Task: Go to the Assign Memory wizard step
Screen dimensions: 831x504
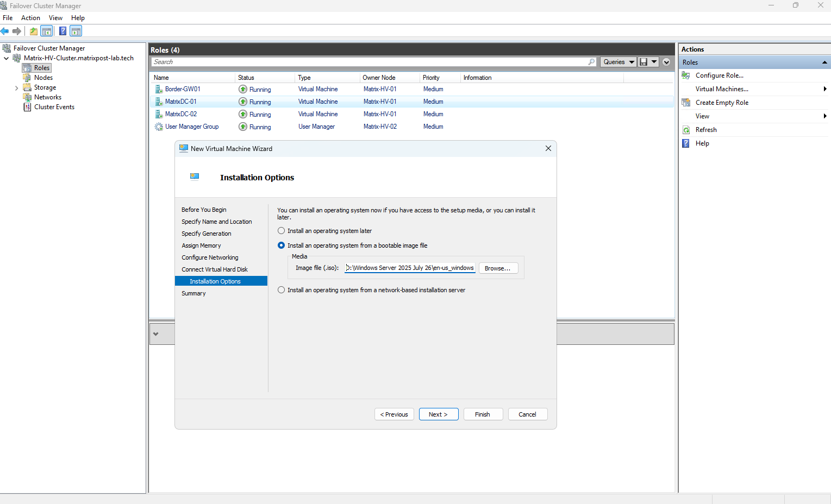Action: point(201,245)
